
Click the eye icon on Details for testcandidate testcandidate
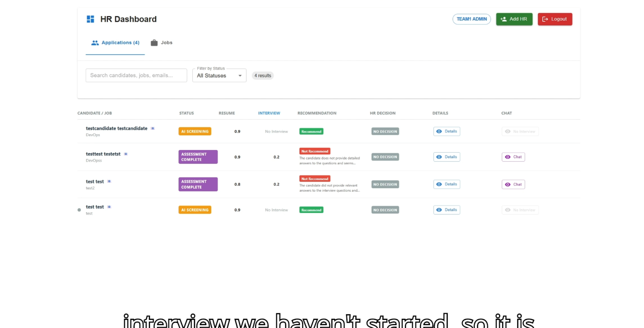(440, 131)
